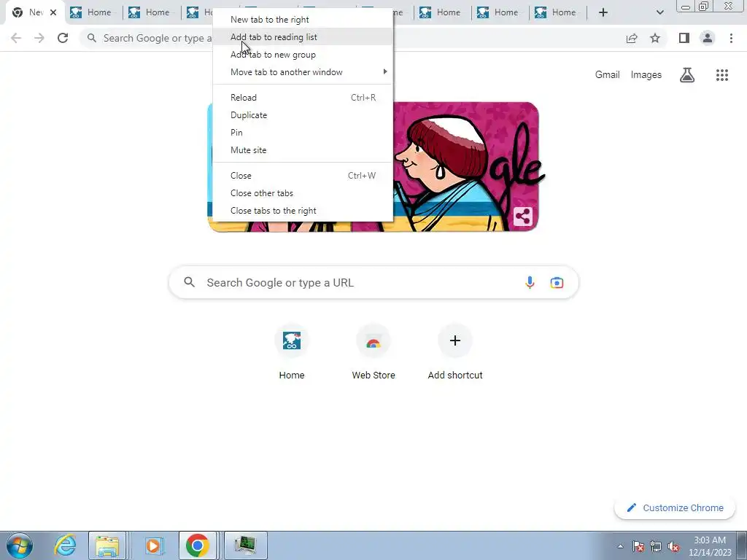Share this page icon in address bar

coord(632,38)
